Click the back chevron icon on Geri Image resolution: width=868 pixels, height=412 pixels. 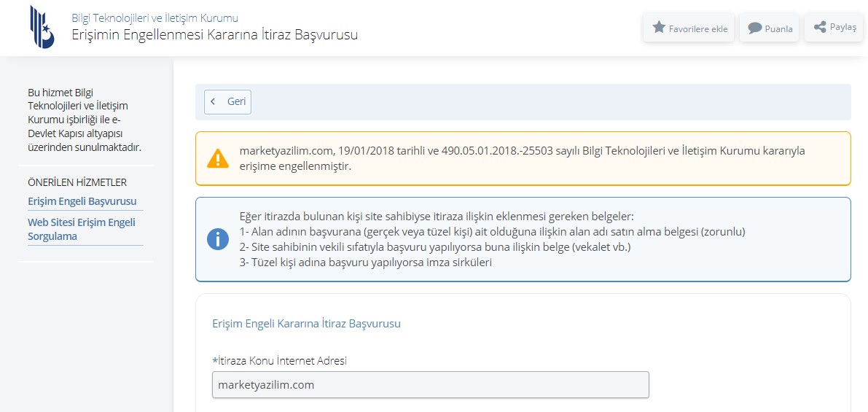[x=213, y=102]
